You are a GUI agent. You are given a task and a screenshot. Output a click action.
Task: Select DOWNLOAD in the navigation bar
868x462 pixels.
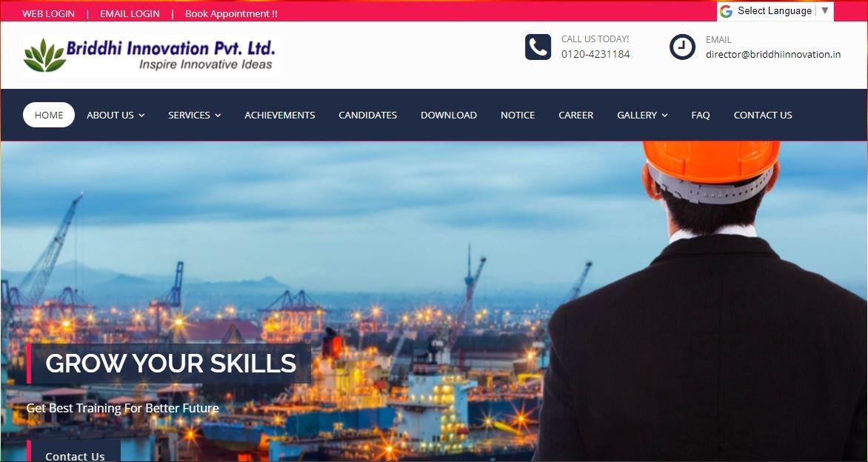click(x=448, y=115)
